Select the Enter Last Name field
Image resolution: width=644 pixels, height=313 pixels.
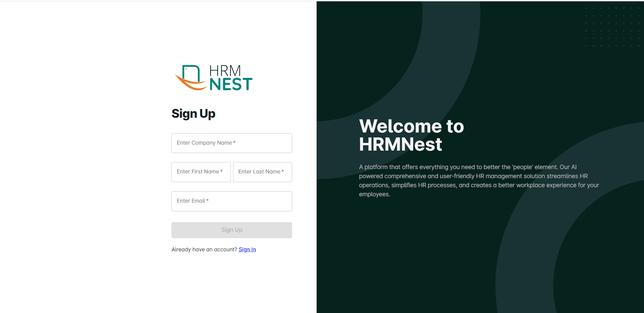(262, 172)
